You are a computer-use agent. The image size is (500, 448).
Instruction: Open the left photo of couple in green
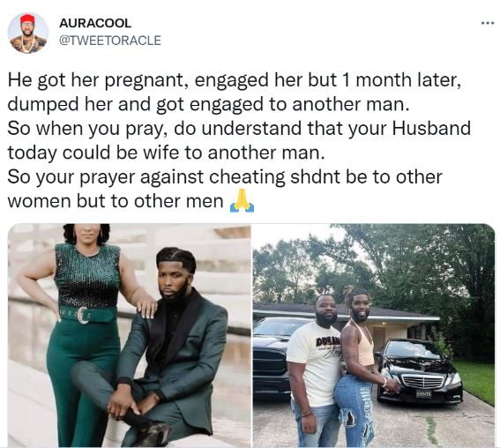129,335
